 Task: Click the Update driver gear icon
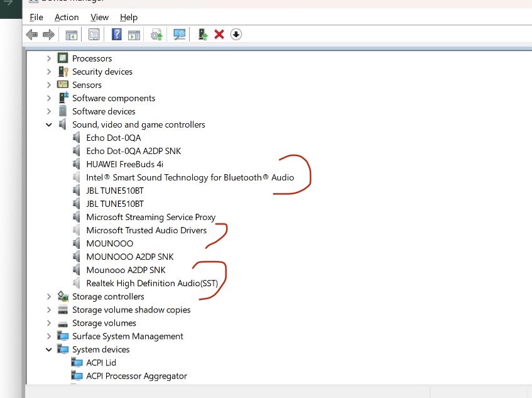click(156, 35)
